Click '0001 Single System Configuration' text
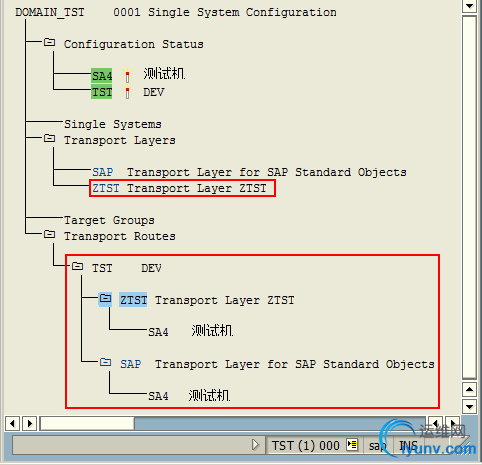 pyautogui.click(x=225, y=12)
